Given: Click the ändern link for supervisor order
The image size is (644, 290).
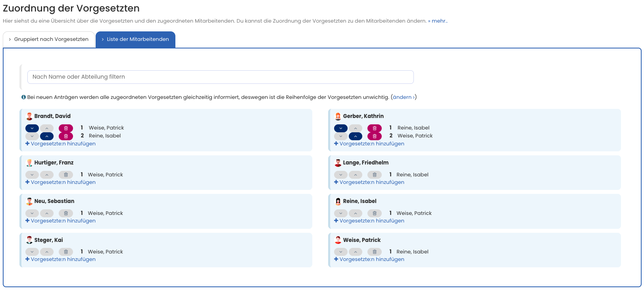Looking at the screenshot, I should [404, 97].
